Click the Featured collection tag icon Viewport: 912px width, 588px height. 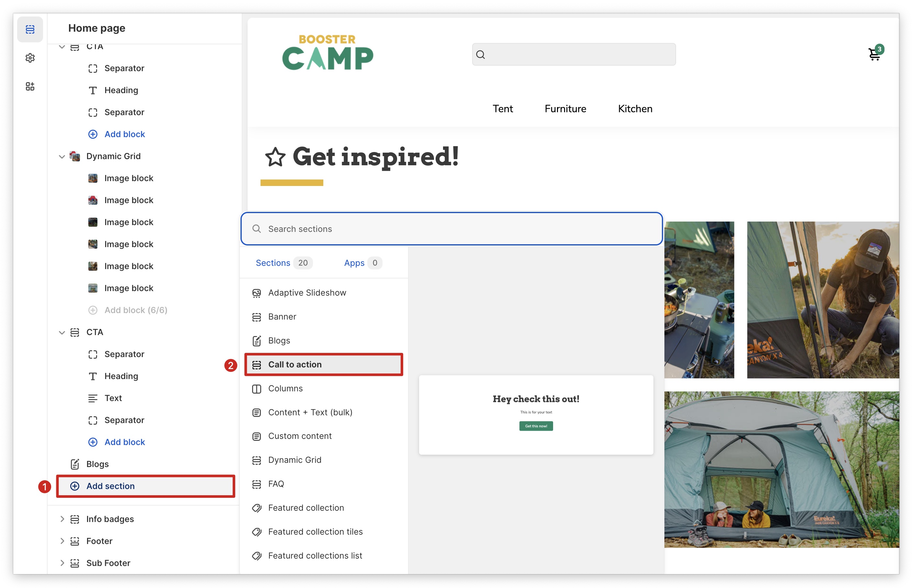coord(256,508)
